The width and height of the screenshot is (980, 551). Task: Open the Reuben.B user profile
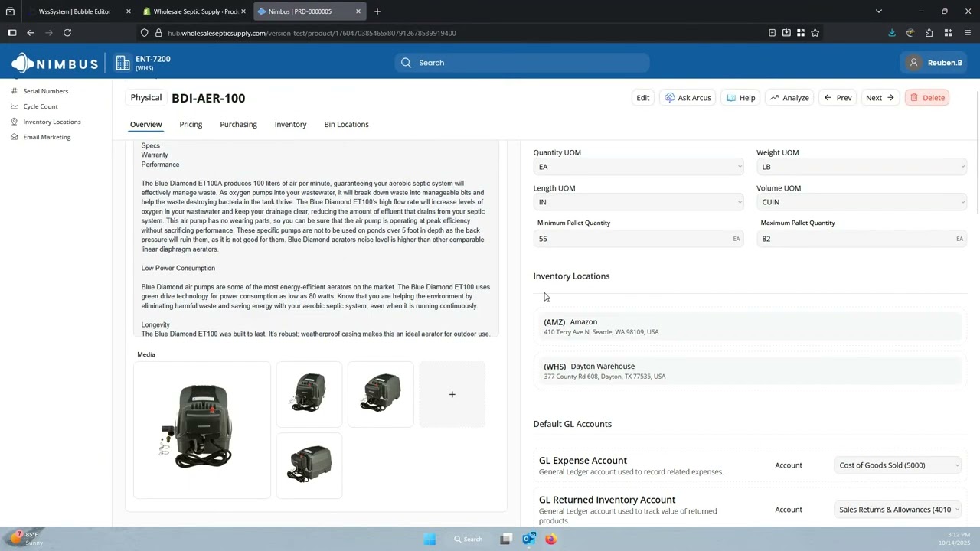click(934, 63)
